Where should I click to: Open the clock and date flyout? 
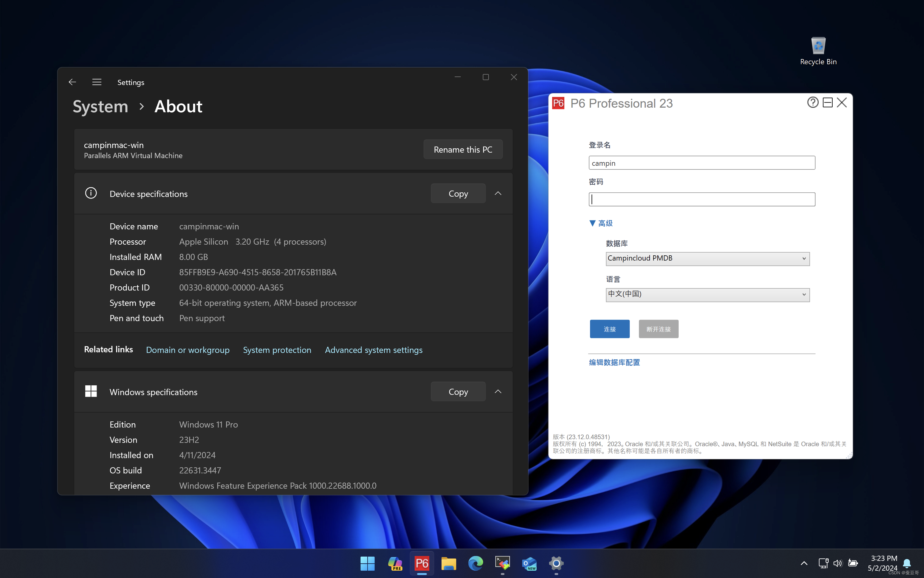coord(882,563)
